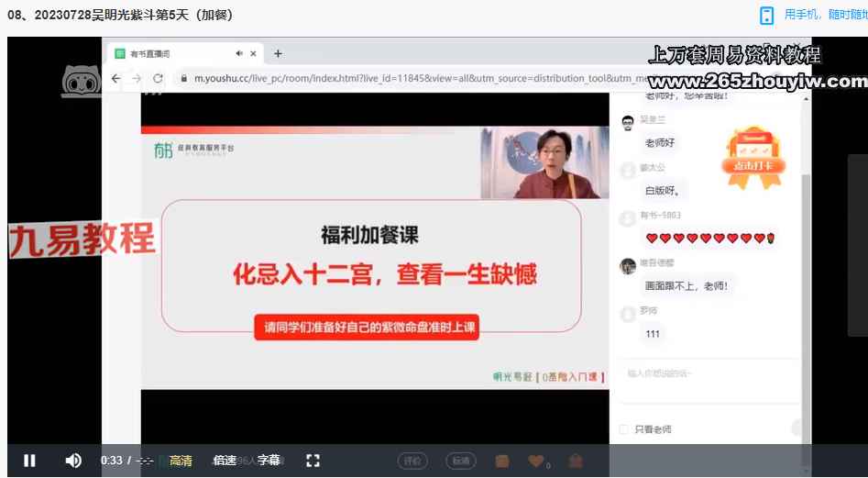Open a new browser tab with plus icon
Viewport: 868px width, 478px height.
tap(279, 53)
